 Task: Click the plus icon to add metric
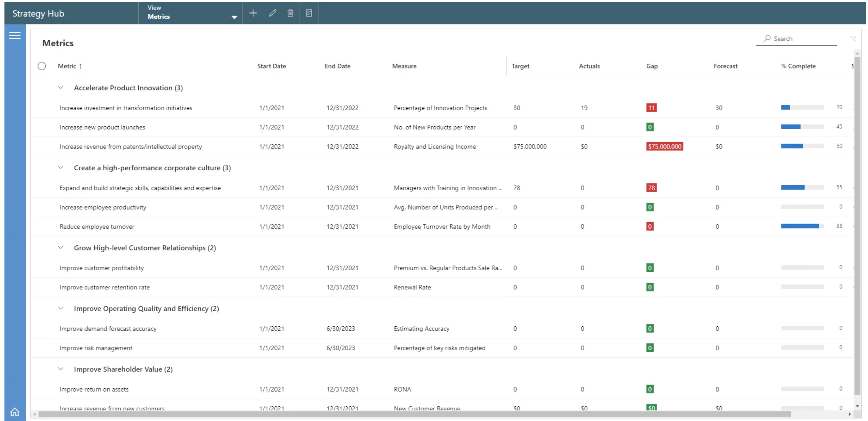point(253,13)
